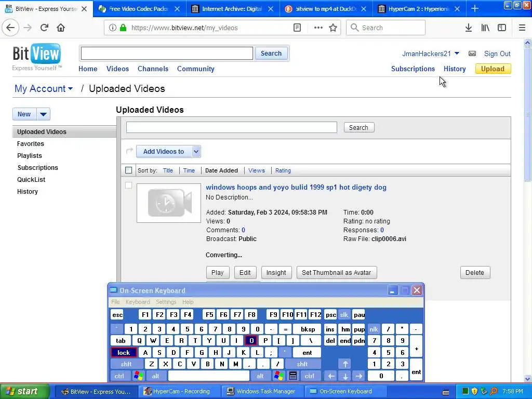The height and width of the screenshot is (399, 532).
Task: Click the keyboard icon left of system tray
Action: tap(446, 392)
